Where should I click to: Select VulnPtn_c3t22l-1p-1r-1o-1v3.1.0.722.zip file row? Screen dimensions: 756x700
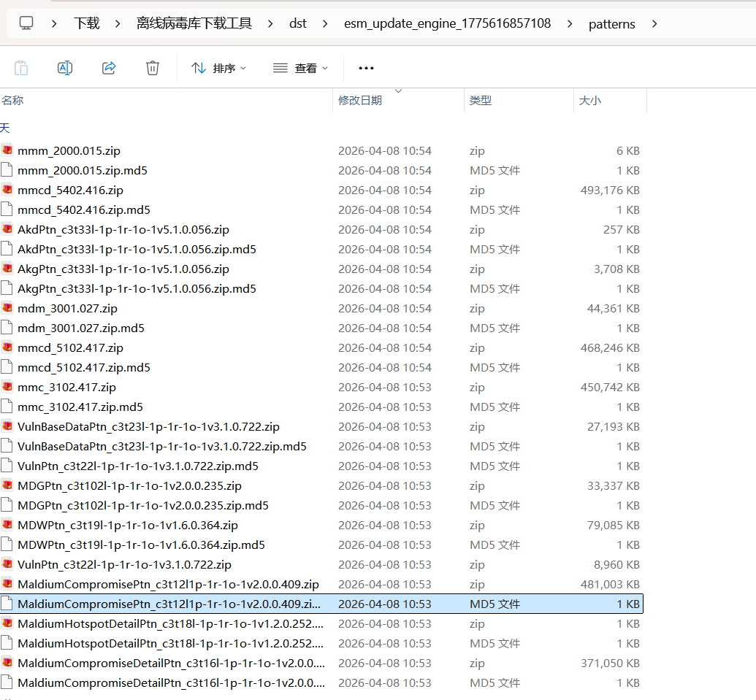[x=124, y=564]
